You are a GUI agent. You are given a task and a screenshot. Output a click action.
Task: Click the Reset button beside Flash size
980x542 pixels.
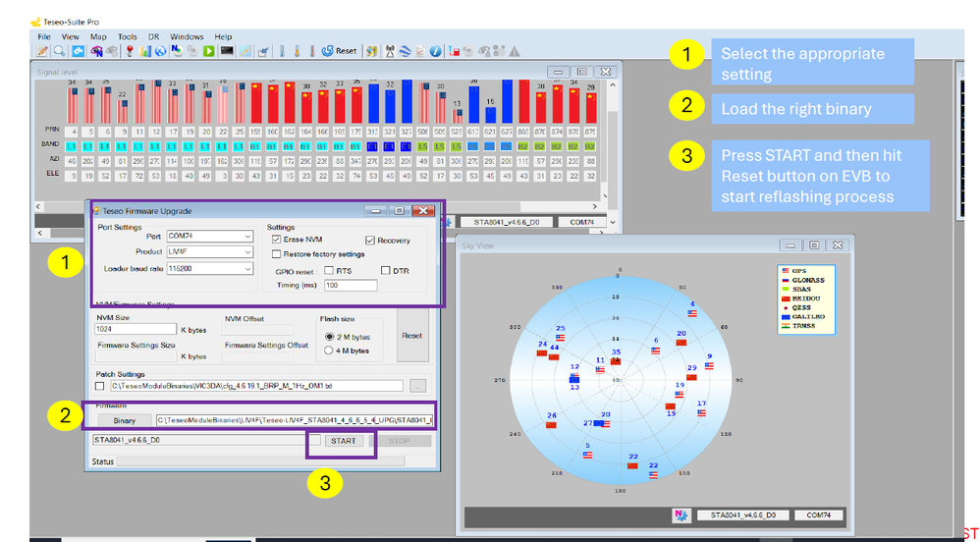pos(411,336)
